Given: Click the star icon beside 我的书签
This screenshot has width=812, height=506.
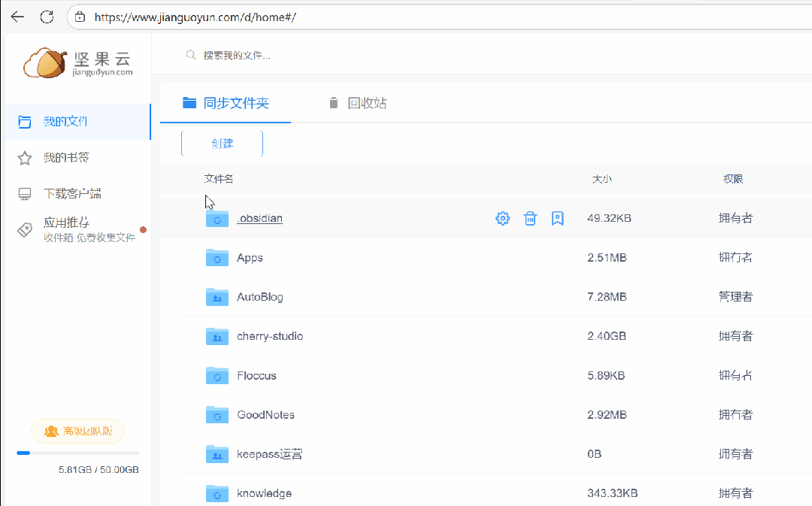Looking at the screenshot, I should [24, 158].
